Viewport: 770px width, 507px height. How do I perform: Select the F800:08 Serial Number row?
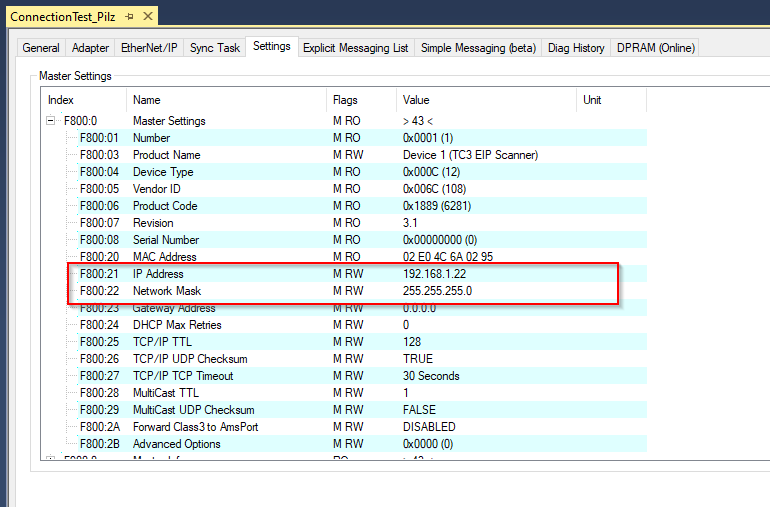pyautogui.click(x=362, y=240)
